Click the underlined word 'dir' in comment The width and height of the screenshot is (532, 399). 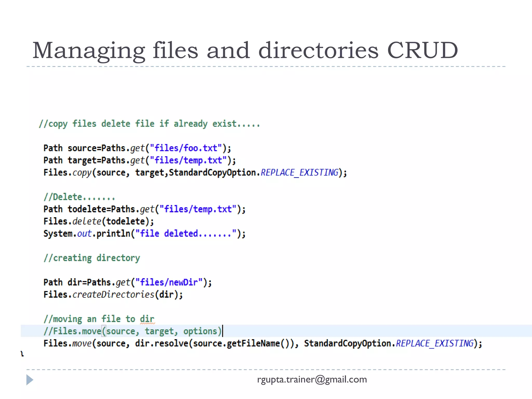[147, 319]
